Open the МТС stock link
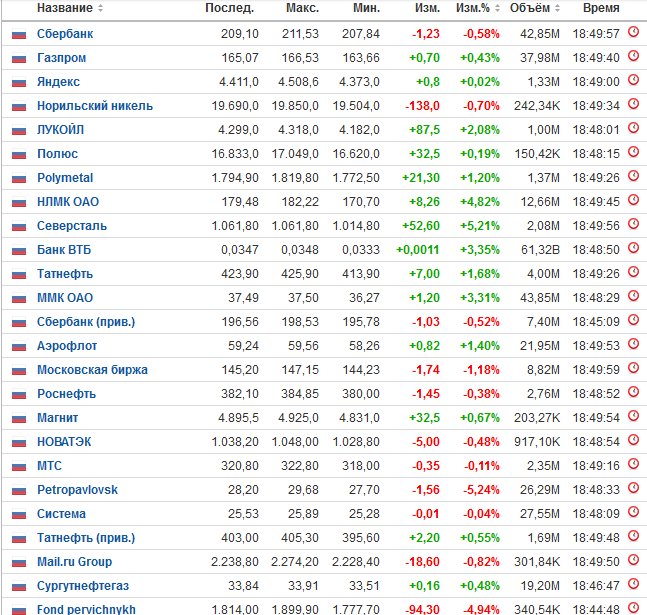The width and height of the screenshot is (647, 615). (x=49, y=466)
